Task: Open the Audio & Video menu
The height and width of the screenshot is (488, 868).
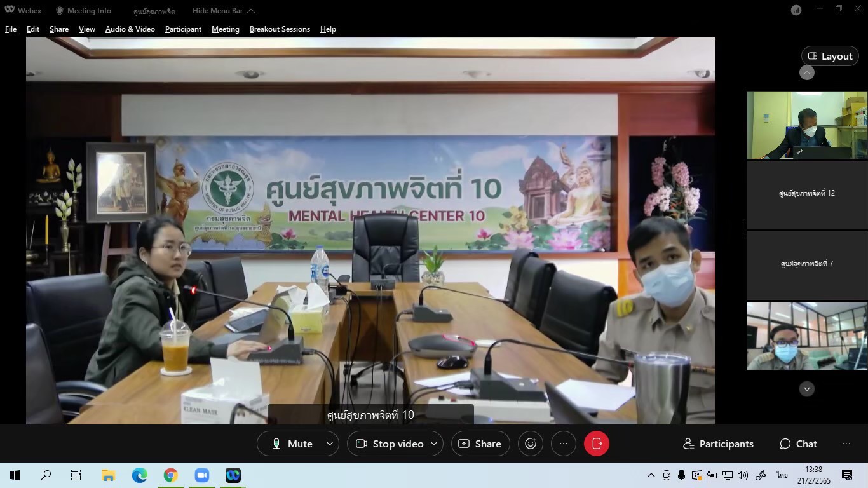Action: click(x=130, y=29)
